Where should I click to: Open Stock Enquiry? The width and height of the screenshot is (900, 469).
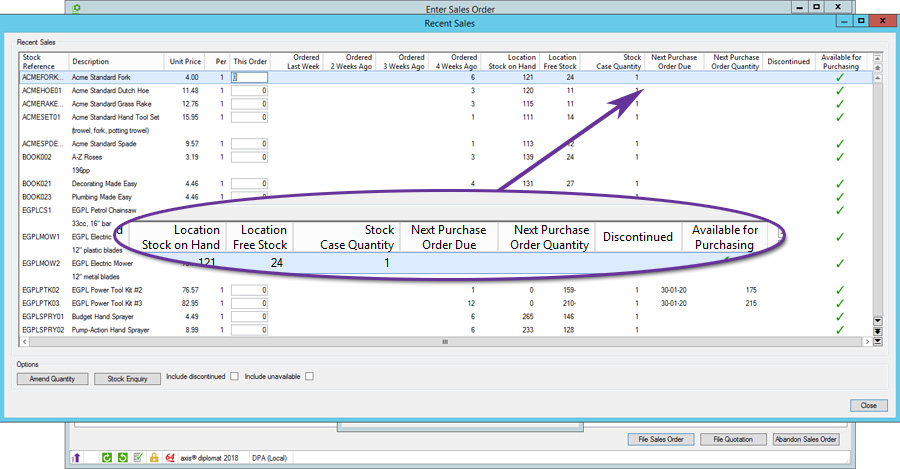coord(127,379)
